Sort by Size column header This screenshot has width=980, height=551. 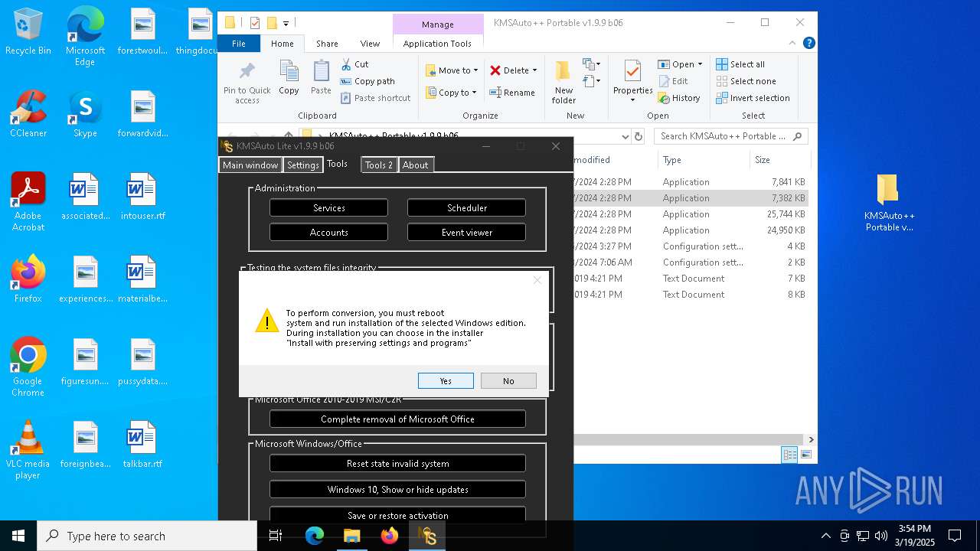tap(779, 160)
